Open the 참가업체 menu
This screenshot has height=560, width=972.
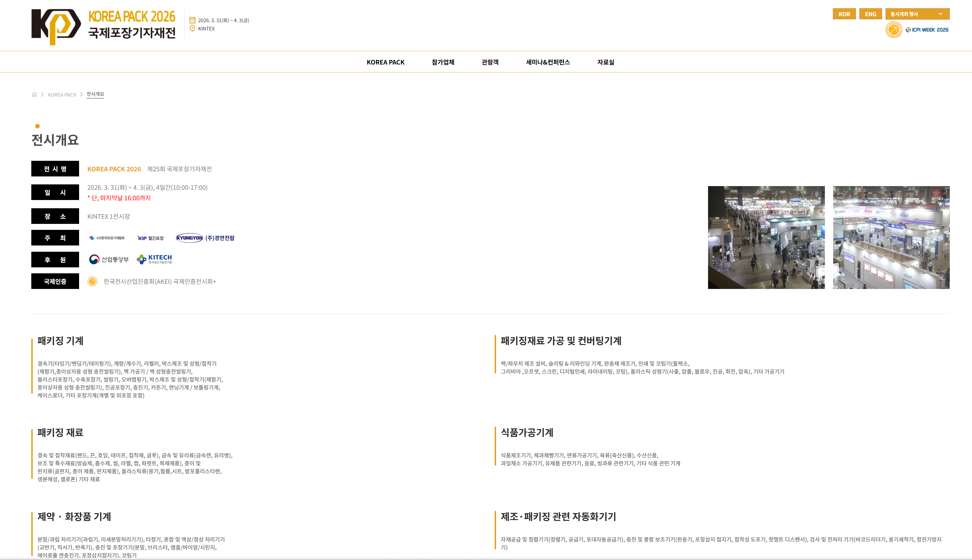(x=443, y=62)
